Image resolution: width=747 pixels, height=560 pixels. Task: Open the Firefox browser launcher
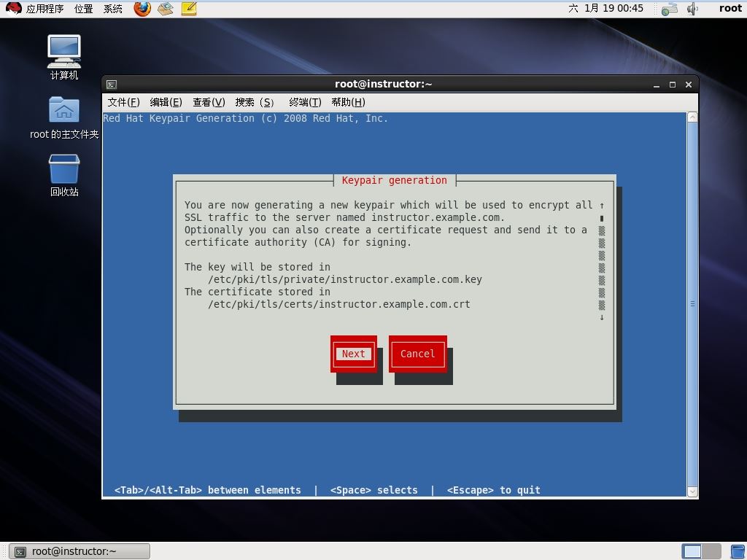click(142, 9)
